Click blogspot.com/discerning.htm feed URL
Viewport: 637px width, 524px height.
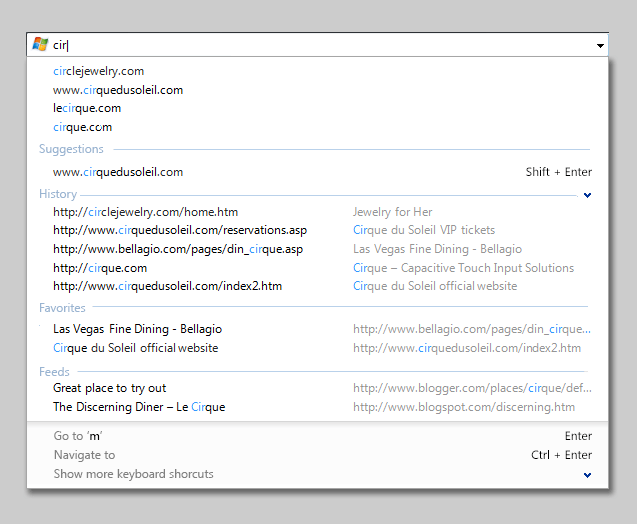pos(464,407)
